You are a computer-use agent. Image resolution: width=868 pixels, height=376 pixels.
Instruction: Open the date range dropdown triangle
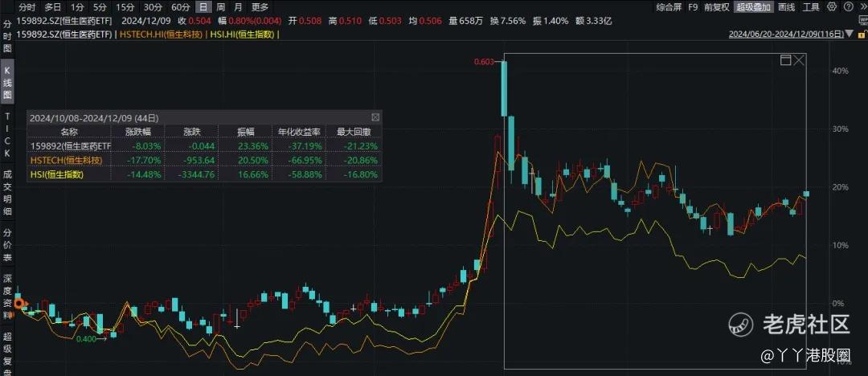(850, 34)
